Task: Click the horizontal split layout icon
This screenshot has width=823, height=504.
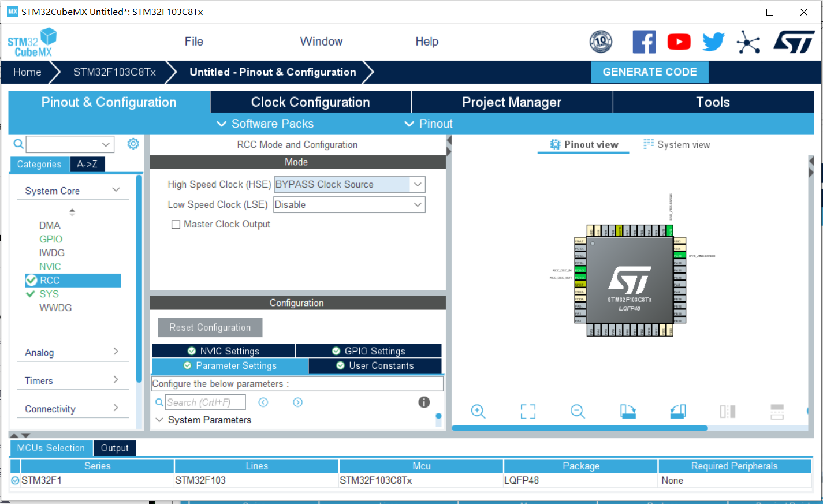Action: pyautogui.click(x=777, y=411)
